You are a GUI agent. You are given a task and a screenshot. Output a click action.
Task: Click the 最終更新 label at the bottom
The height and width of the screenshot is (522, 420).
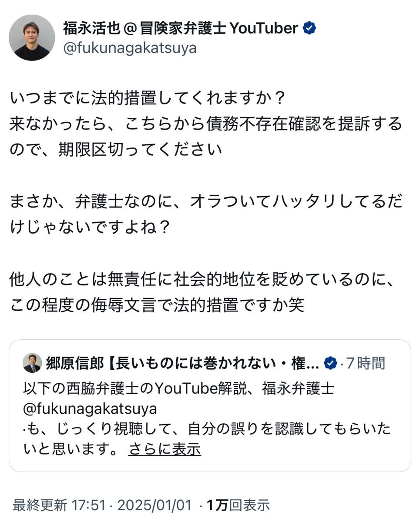coord(40,505)
